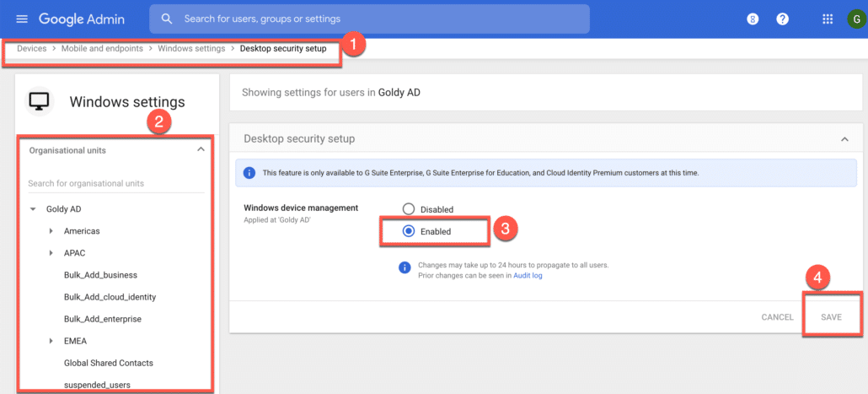Click Showing settings for users in Goldy AD

point(331,93)
